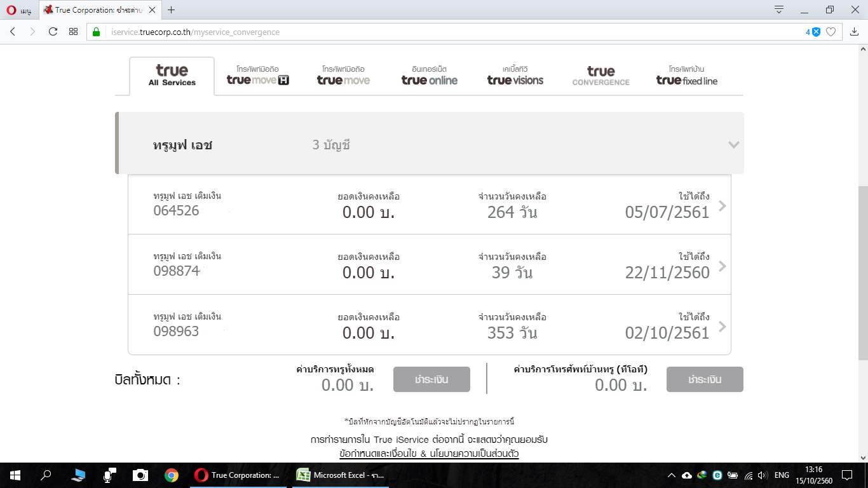Open Wi-Fi network settings in tray
The image size is (868, 488).
click(x=749, y=475)
